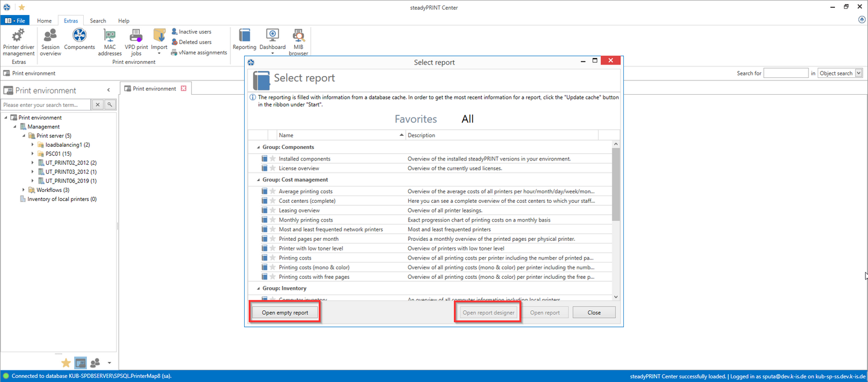
Task: Collapse Group: Cost management
Action: pos(258,180)
